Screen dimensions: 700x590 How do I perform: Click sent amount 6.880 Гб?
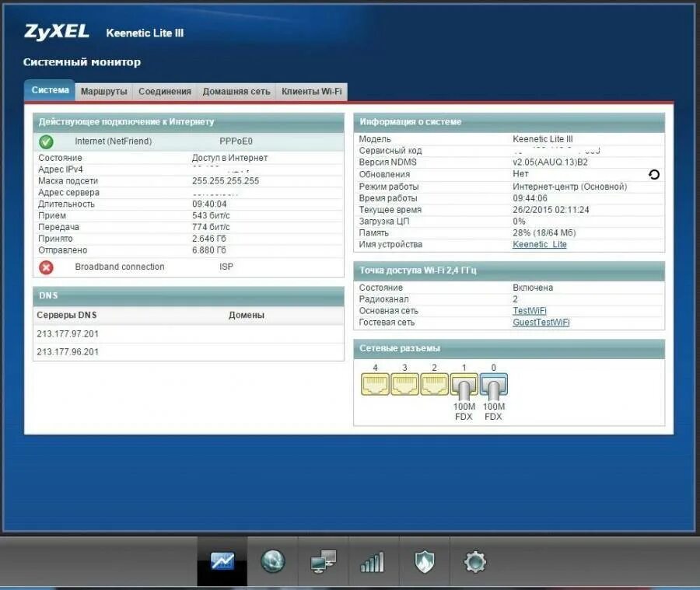point(209,250)
